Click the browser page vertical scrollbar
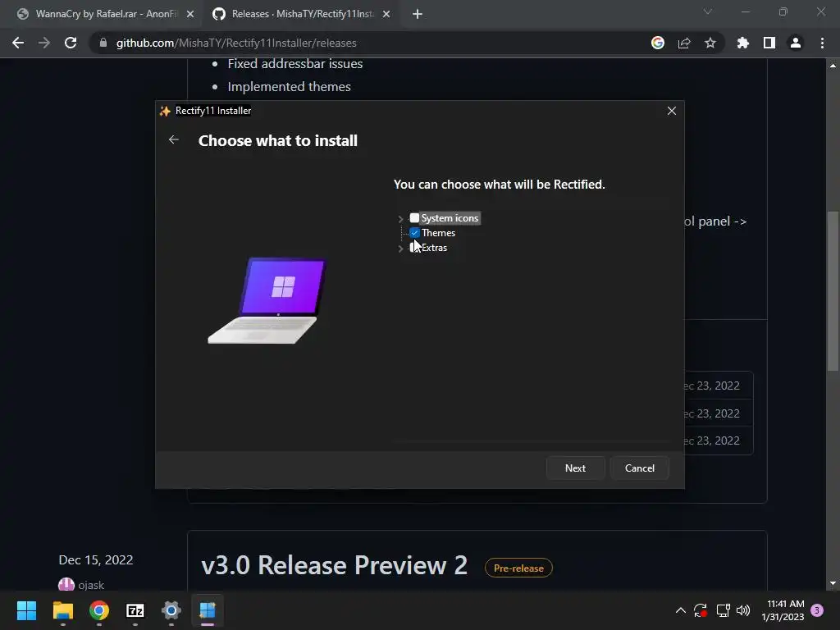Image resolution: width=840 pixels, height=630 pixels. tap(833, 291)
